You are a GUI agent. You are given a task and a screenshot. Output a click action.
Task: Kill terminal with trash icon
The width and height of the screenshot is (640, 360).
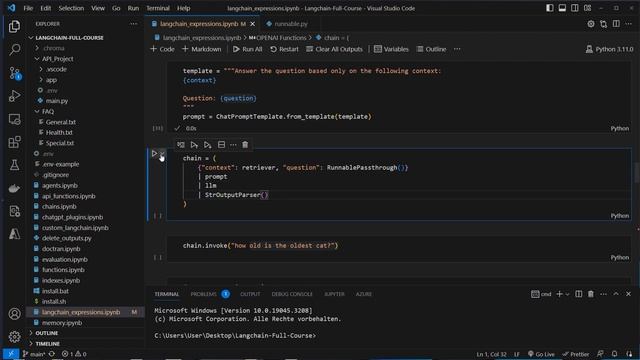(591, 294)
